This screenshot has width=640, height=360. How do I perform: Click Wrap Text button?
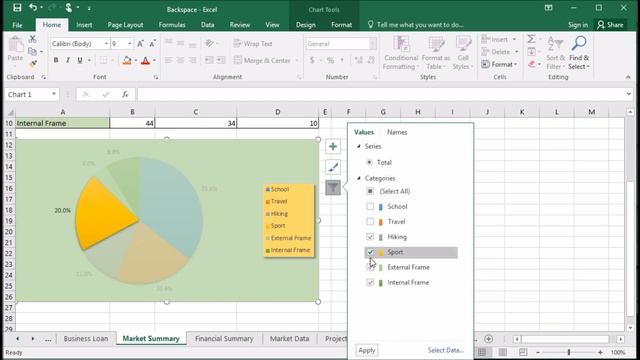coord(253,43)
